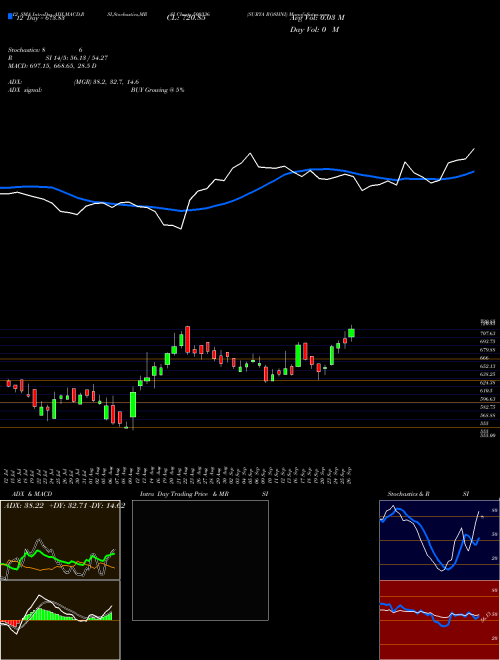Open the blue Stochastics chart panel
The height and width of the screenshot is (660, 500).
[439, 540]
